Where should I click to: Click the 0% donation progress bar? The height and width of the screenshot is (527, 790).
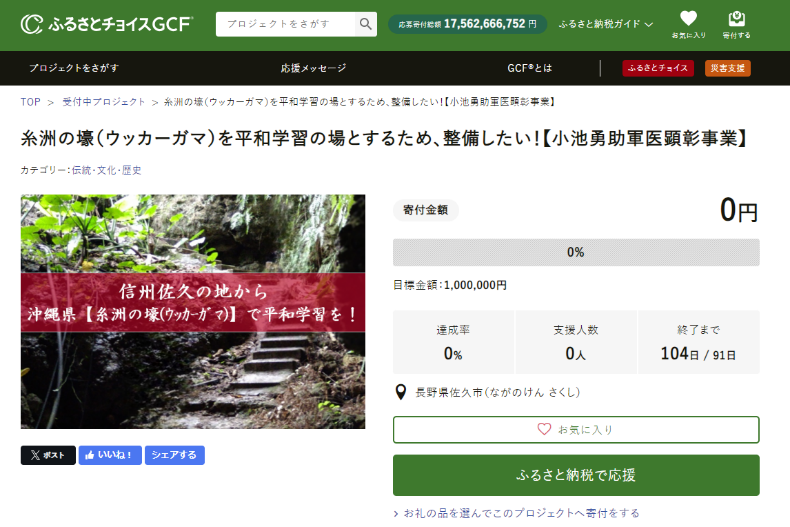575,252
